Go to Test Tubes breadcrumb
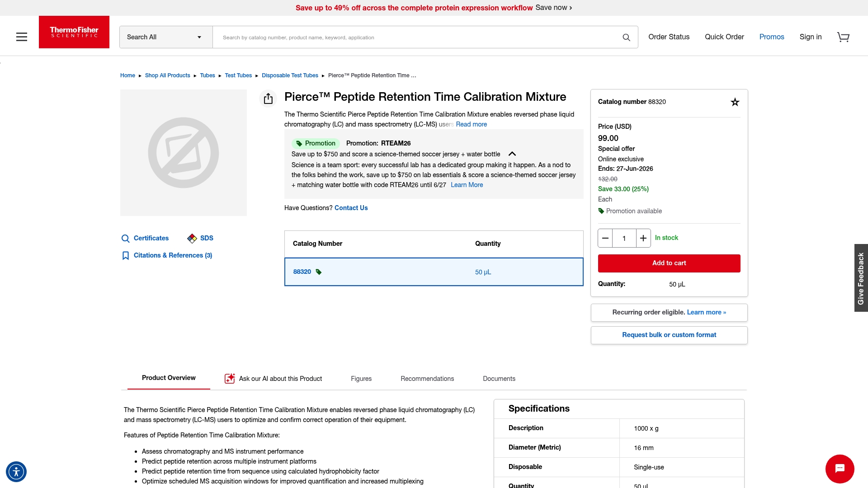 tap(238, 75)
